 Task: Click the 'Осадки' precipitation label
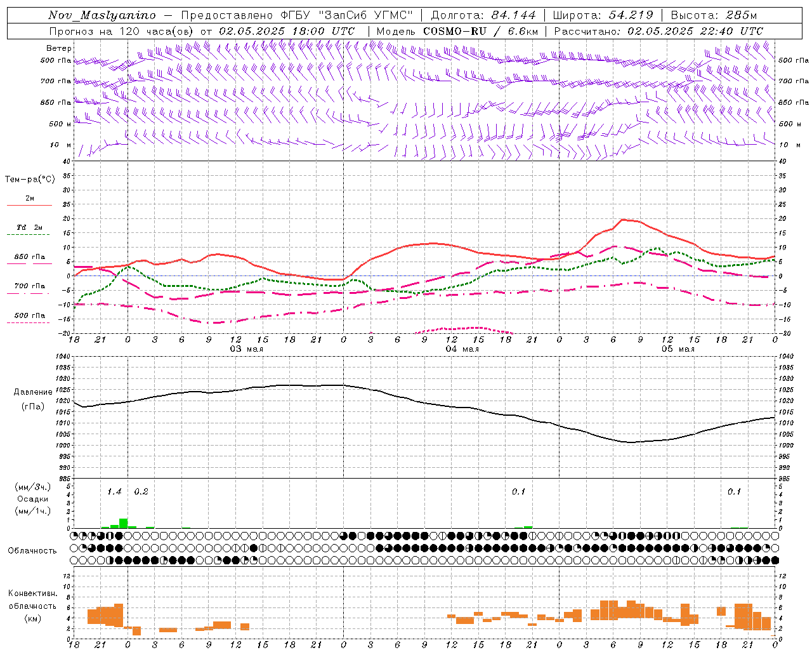[32, 500]
